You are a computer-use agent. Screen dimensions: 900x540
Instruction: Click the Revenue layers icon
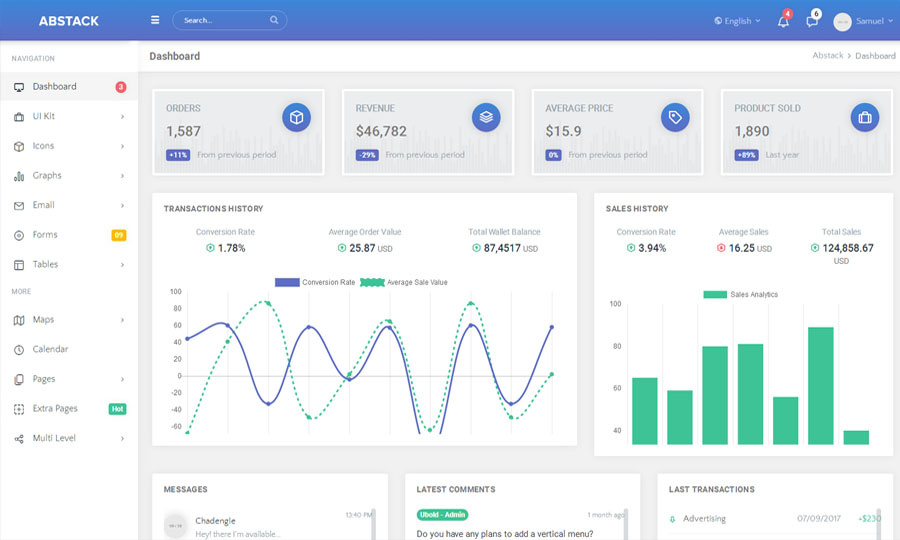[x=486, y=117]
